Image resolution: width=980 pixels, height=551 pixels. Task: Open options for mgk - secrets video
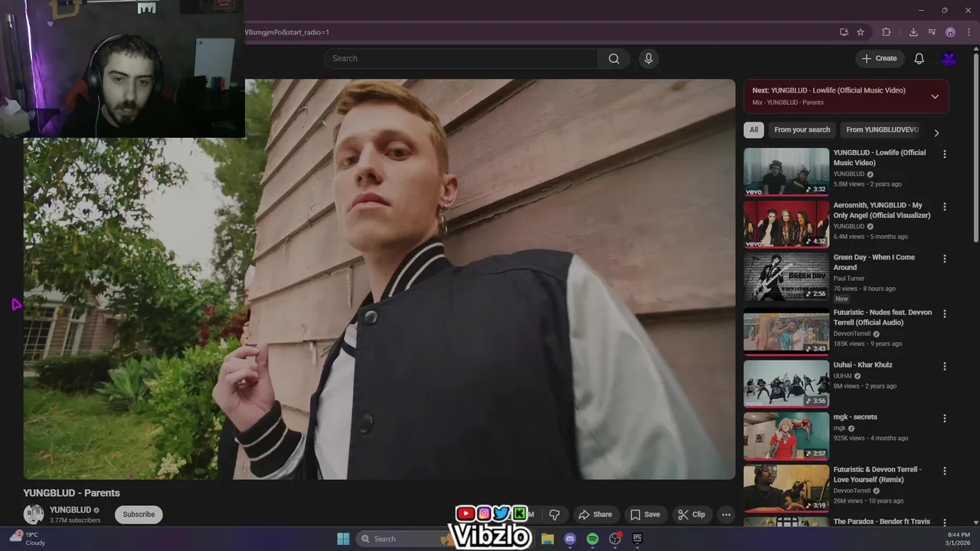(944, 419)
